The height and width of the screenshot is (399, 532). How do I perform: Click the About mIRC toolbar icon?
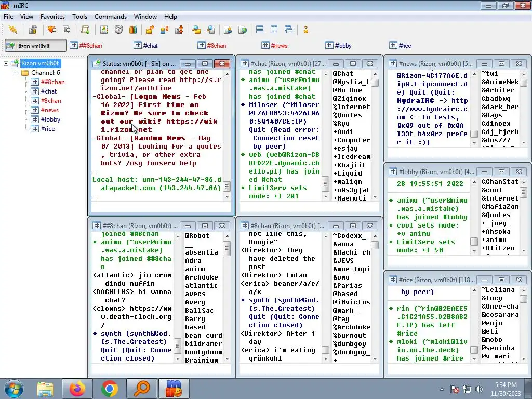305,30
